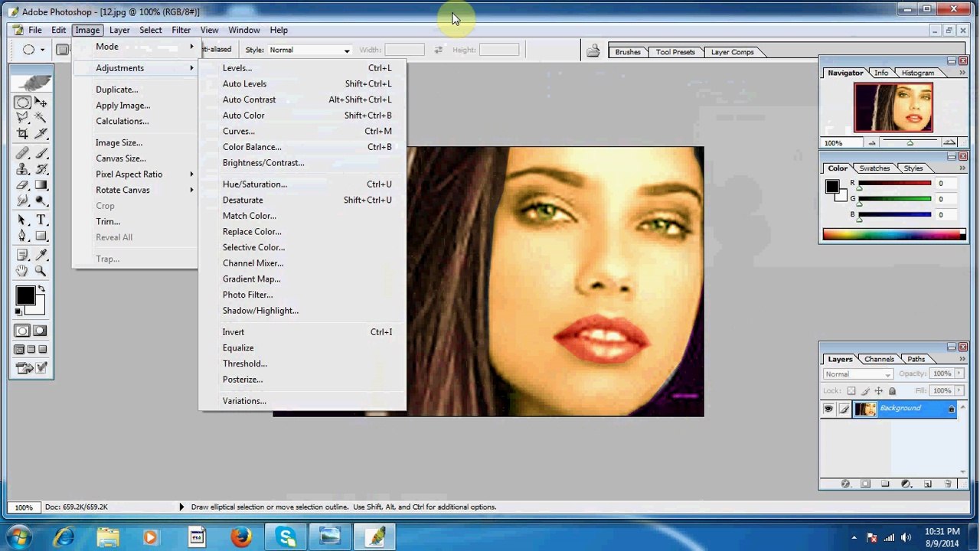Choose Image Size from Image menu
This screenshot has width=980, height=551.
coord(136,142)
